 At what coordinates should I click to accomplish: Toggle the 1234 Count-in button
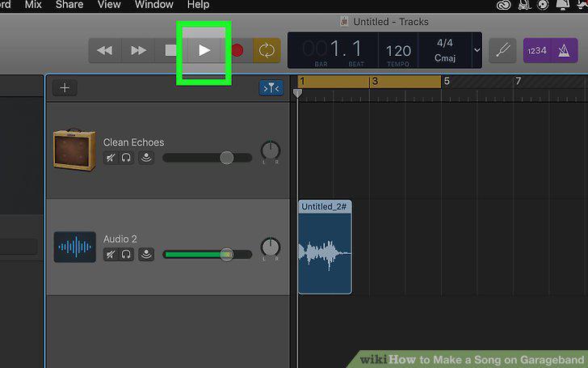(x=537, y=50)
